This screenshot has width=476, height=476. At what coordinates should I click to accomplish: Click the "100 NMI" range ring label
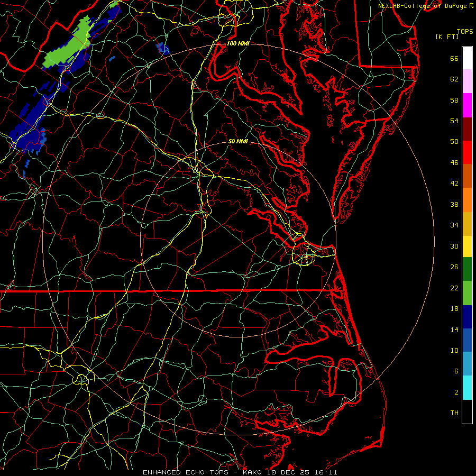(x=238, y=43)
